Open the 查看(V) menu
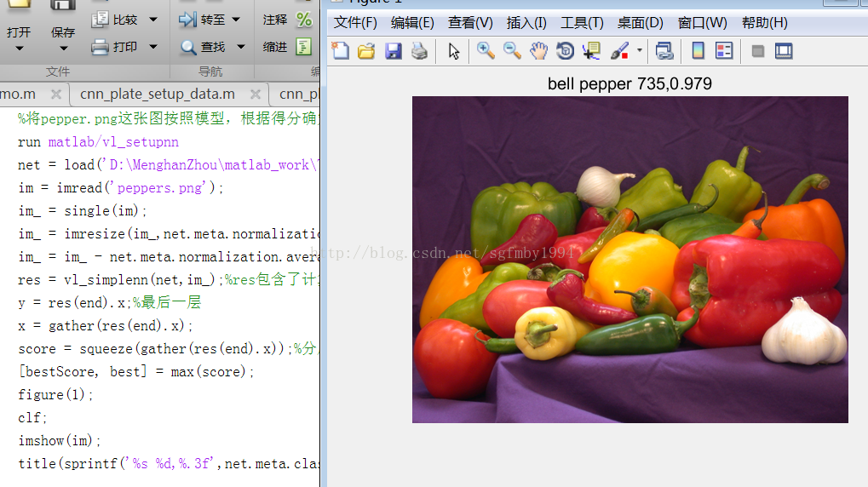The height and width of the screenshot is (487, 868). (x=470, y=23)
